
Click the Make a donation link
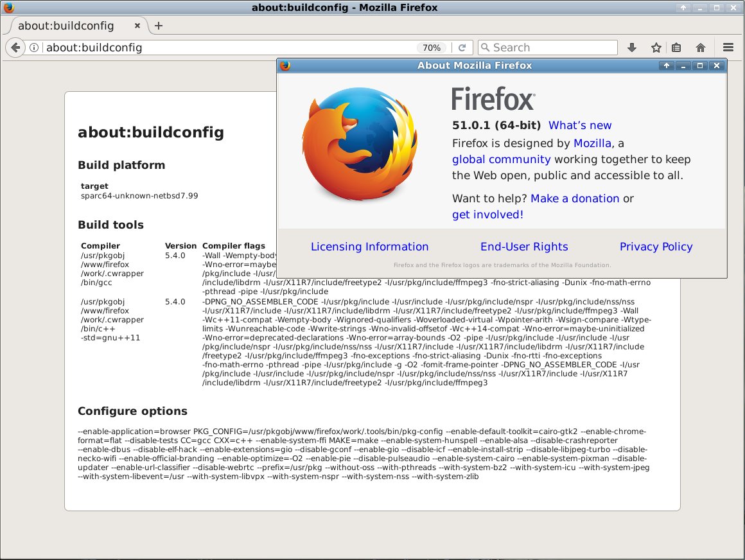click(x=575, y=198)
